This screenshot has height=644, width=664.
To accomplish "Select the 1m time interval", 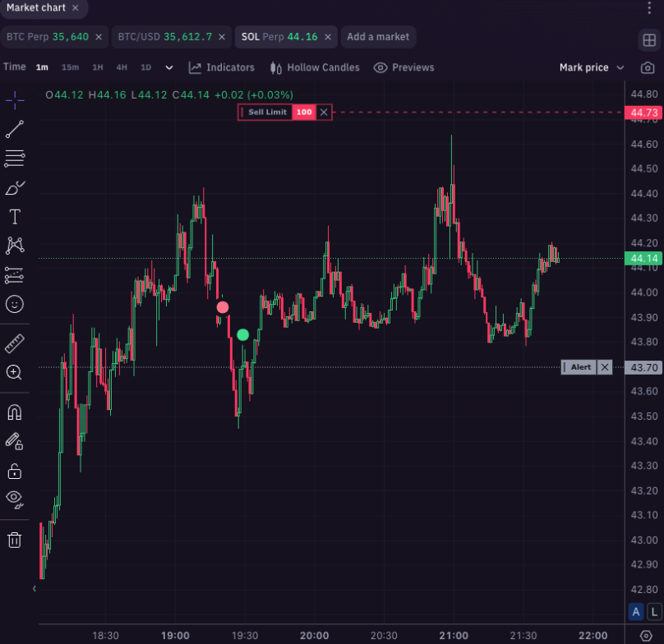I will (x=42, y=67).
